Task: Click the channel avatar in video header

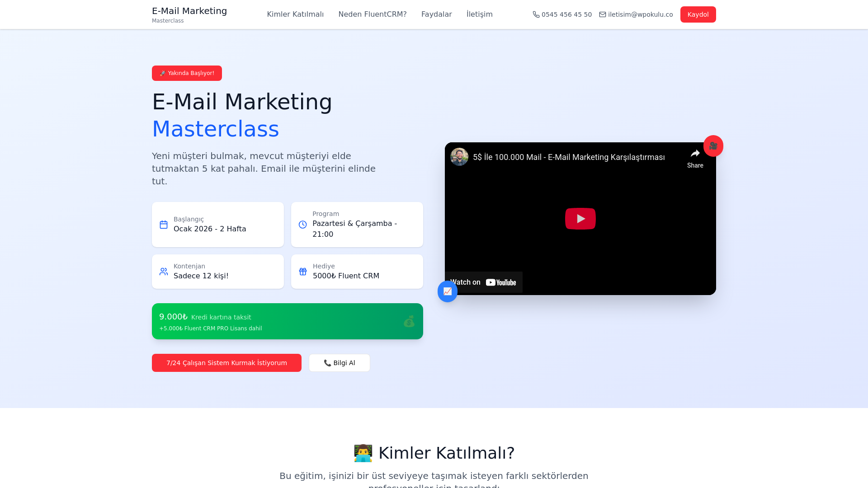Action: pyautogui.click(x=459, y=157)
